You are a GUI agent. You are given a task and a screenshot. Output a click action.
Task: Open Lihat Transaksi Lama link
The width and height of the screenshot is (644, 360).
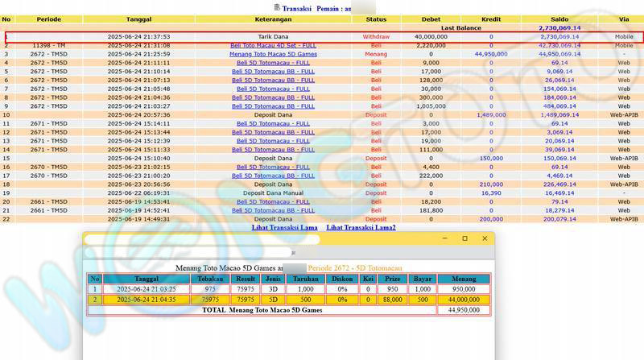click(x=287, y=228)
